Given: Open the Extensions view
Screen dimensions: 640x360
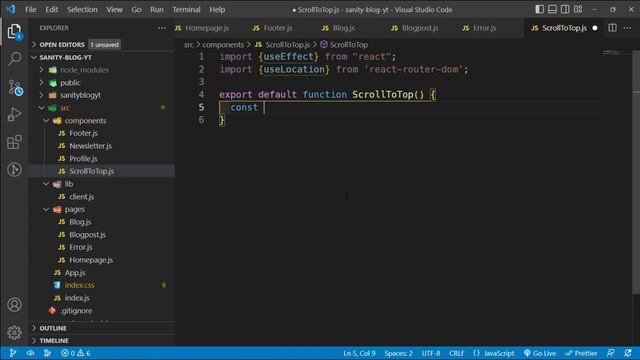Looking at the screenshot, I should 14,142.
